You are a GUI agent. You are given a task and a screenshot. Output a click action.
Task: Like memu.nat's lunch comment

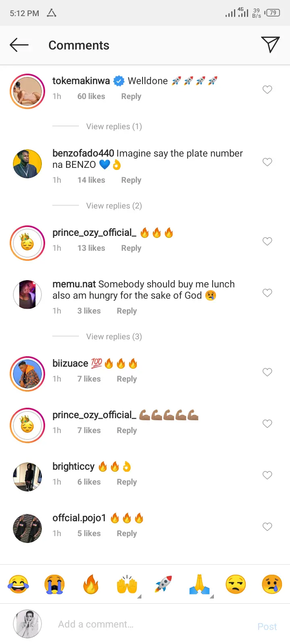(x=267, y=293)
